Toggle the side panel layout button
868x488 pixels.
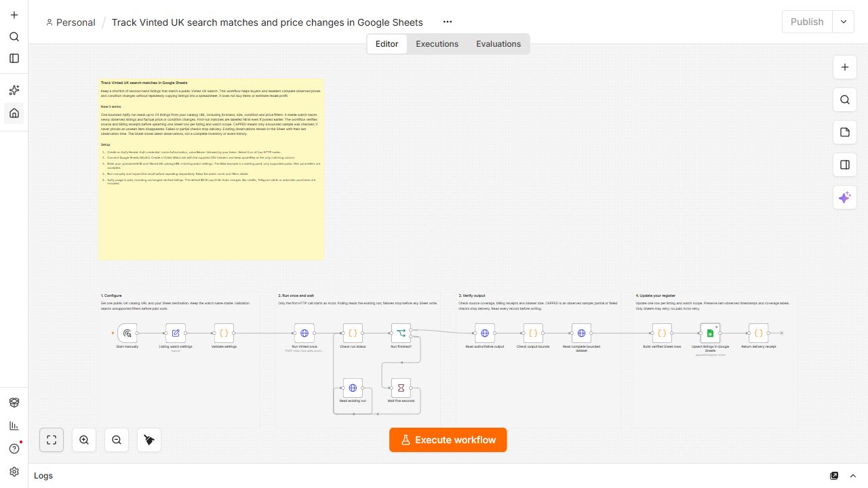[845, 165]
